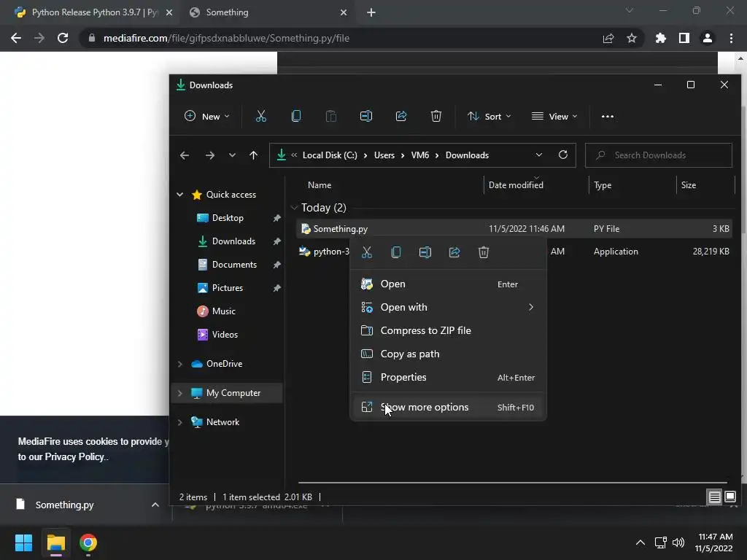Choose Open with in context menu
This screenshot has height=560, width=747.
click(449, 307)
